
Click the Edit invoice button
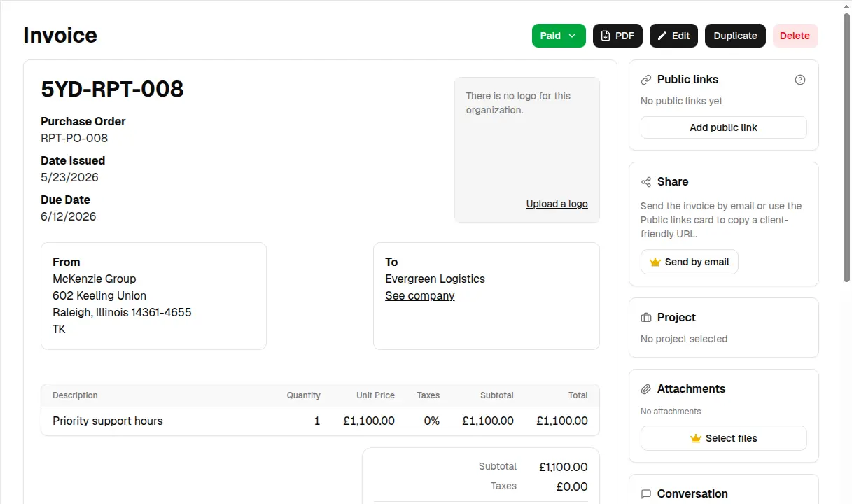[x=673, y=36]
